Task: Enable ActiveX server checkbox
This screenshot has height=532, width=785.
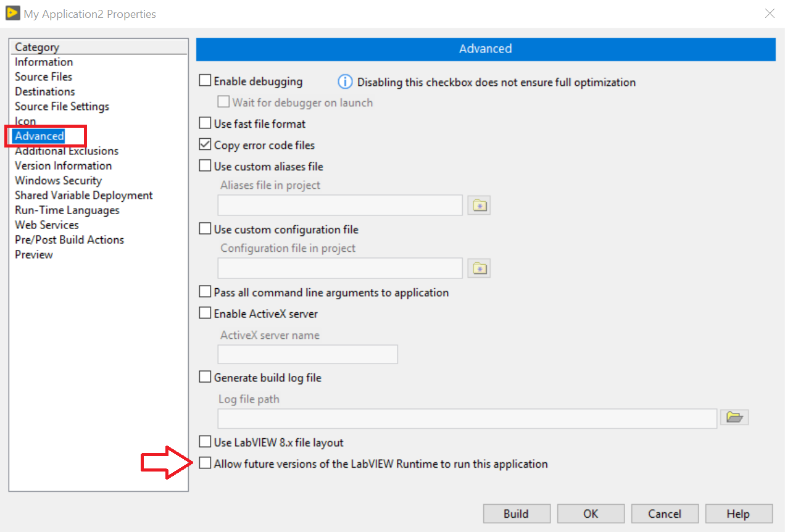Action: 205,314
